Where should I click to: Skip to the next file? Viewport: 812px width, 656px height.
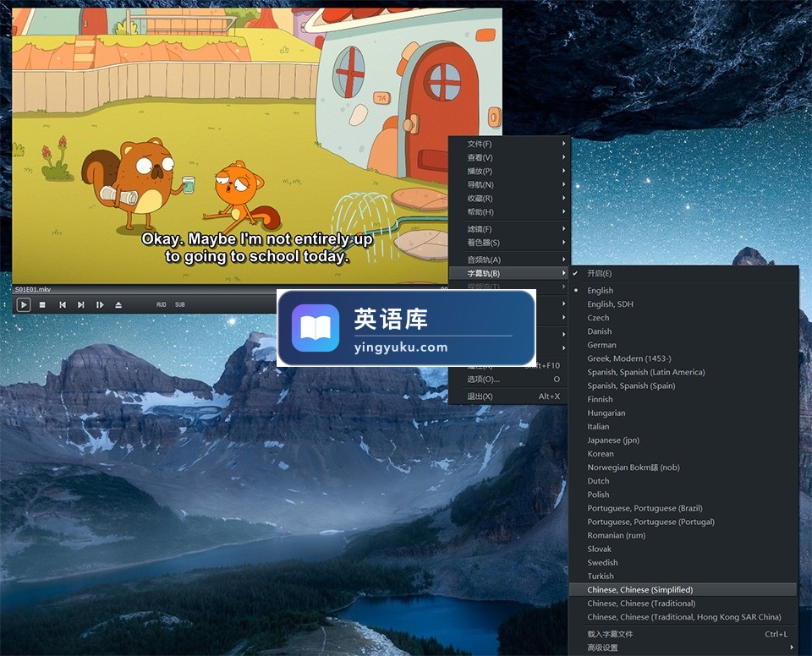click(81, 305)
